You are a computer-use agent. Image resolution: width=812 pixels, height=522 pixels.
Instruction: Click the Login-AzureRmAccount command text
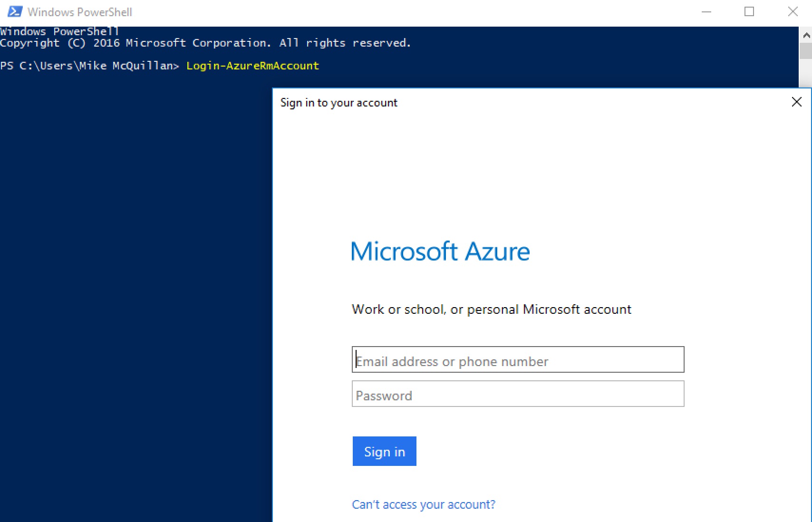(252, 66)
